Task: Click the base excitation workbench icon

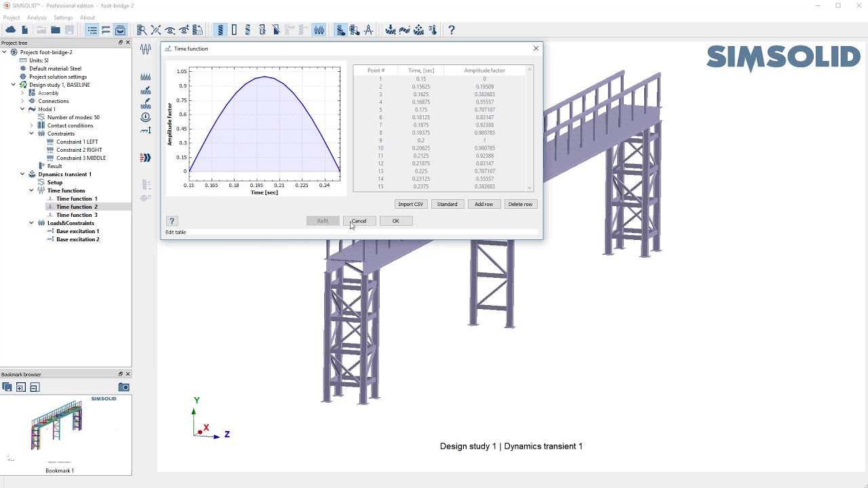Action: coord(145,130)
